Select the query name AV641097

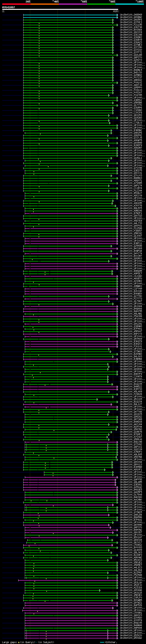point(8,7)
